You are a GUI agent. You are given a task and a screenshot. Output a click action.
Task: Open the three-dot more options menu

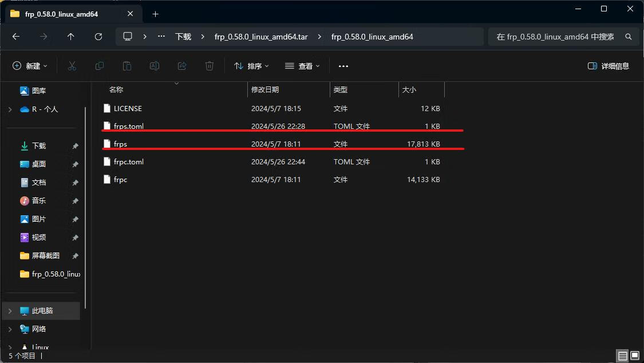click(343, 66)
